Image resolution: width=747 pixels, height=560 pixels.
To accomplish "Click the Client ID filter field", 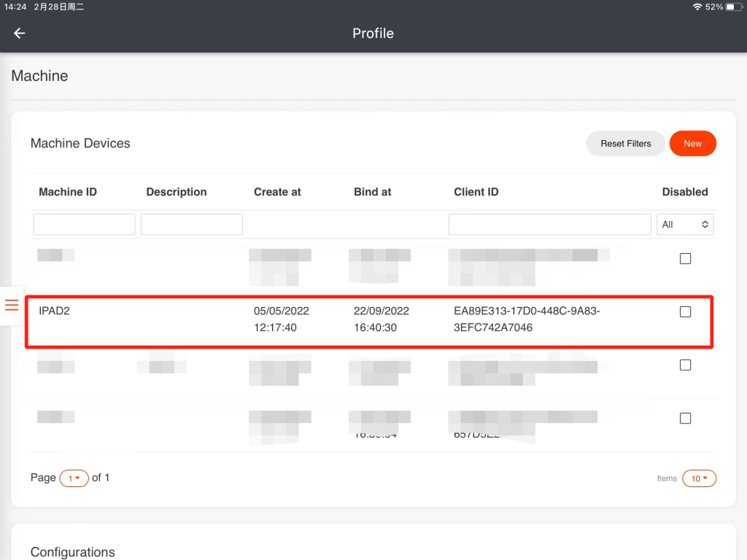I will click(549, 225).
